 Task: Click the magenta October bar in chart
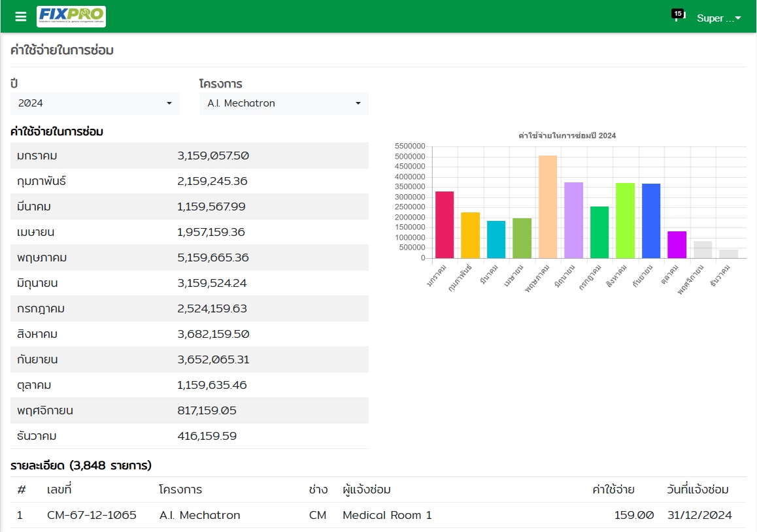click(x=677, y=244)
